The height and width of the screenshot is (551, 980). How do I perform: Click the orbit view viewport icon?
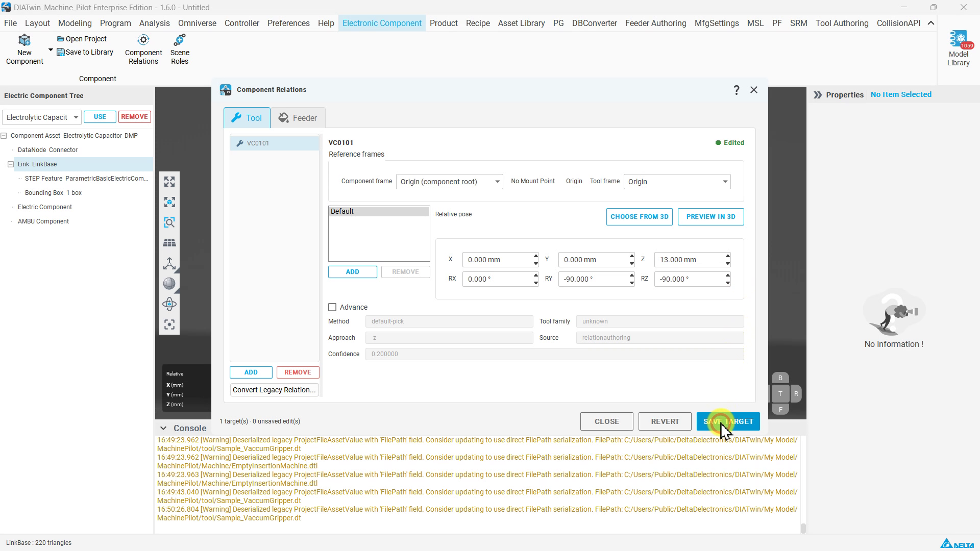point(169,304)
